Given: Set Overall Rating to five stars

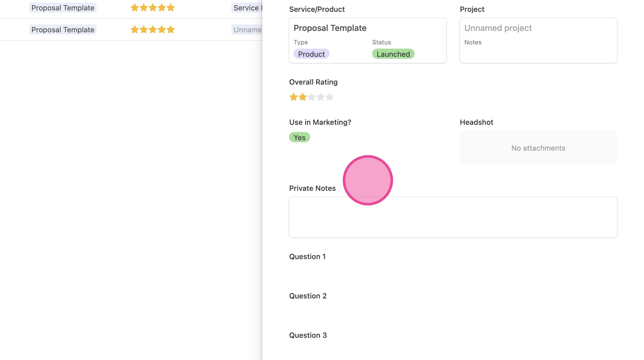Looking at the screenshot, I should coord(329,97).
